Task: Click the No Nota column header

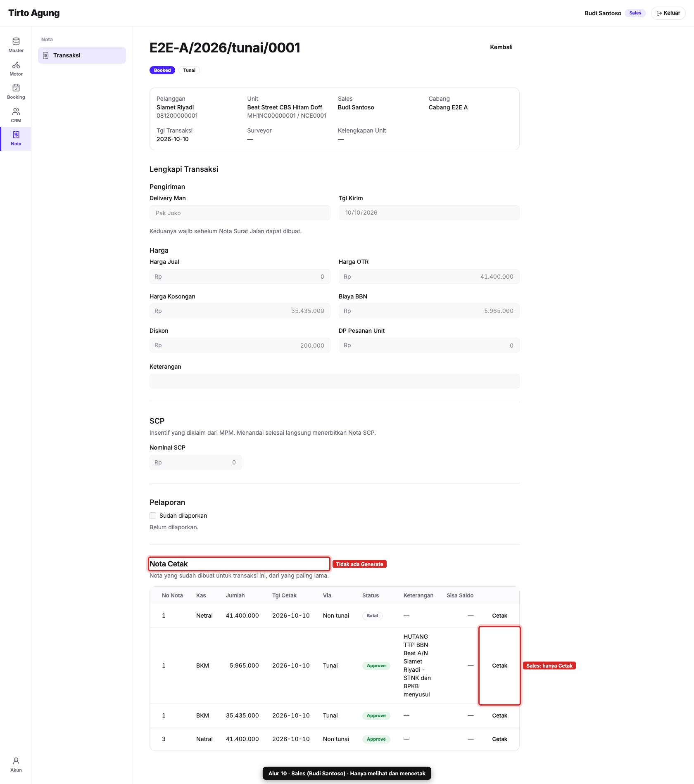Action: tap(172, 595)
